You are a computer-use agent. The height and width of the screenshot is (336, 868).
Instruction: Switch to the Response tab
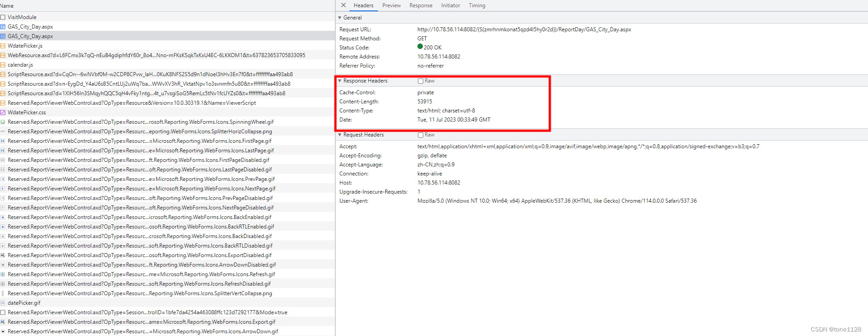(421, 5)
